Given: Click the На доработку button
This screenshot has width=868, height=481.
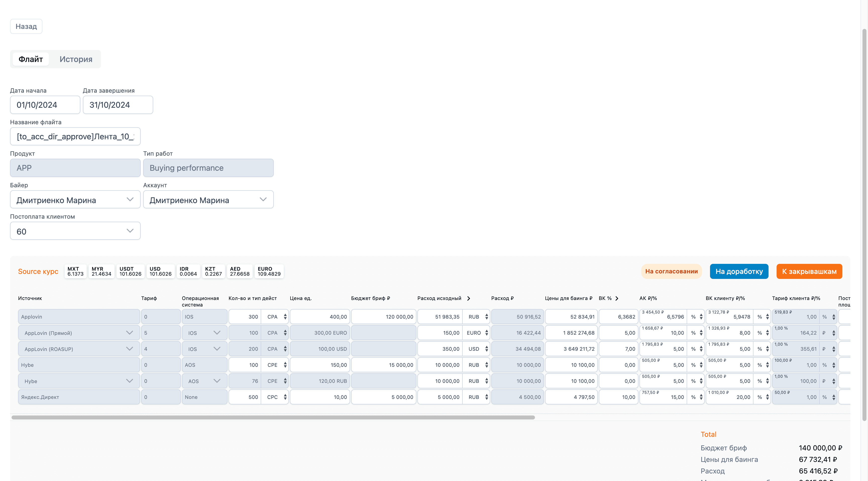Looking at the screenshot, I should click(739, 271).
